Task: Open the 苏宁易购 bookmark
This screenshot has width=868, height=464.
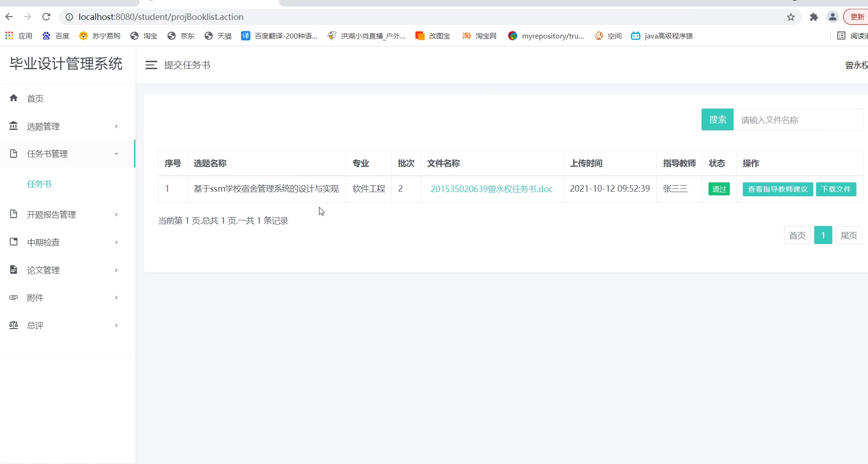Action: tap(100, 36)
